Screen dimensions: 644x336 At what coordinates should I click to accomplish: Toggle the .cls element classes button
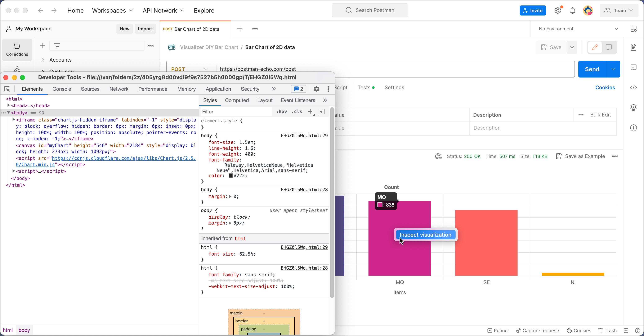(297, 112)
